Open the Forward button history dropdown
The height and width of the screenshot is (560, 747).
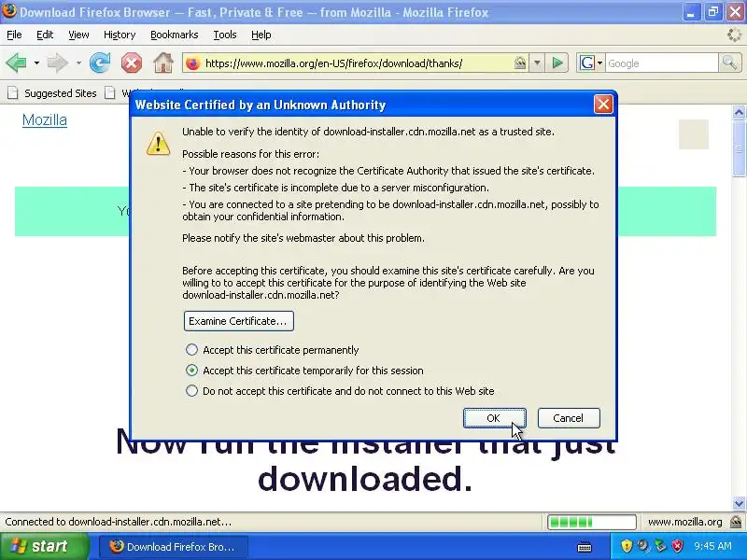coord(78,63)
